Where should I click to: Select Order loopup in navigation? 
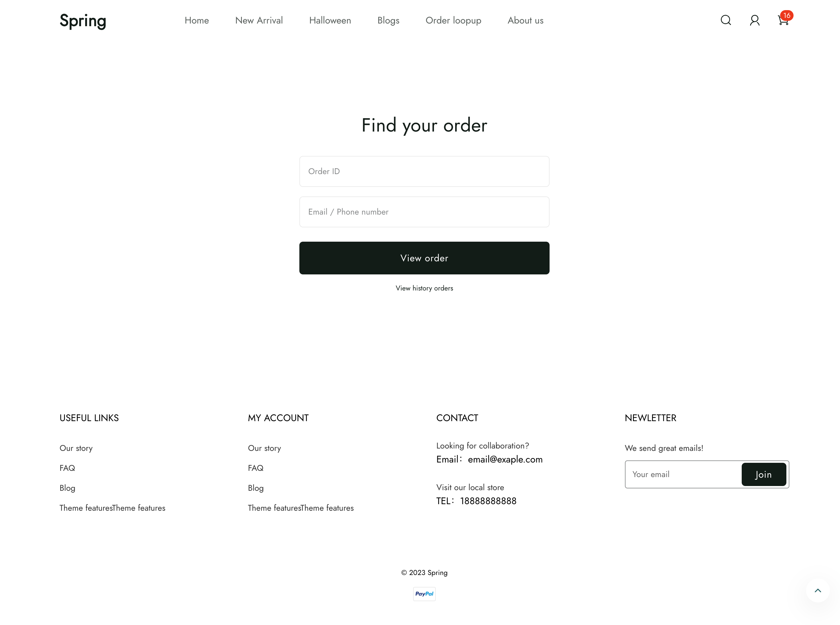point(453,21)
